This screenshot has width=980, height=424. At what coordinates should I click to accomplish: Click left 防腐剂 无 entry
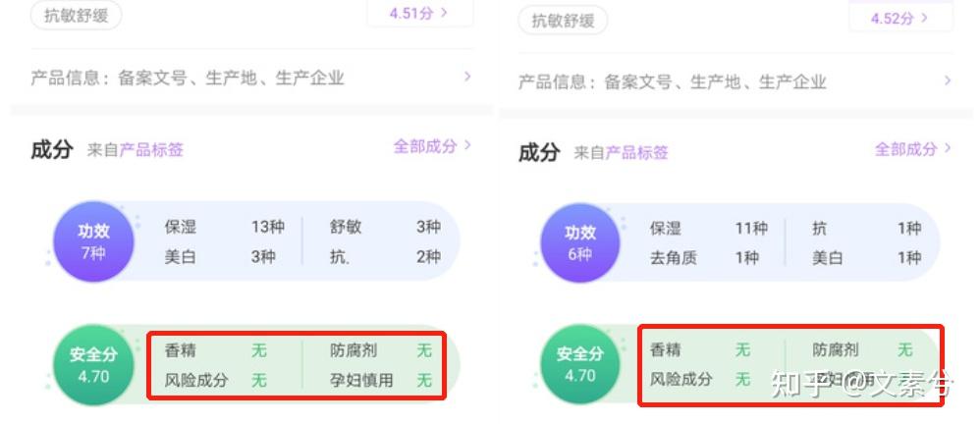(381, 350)
